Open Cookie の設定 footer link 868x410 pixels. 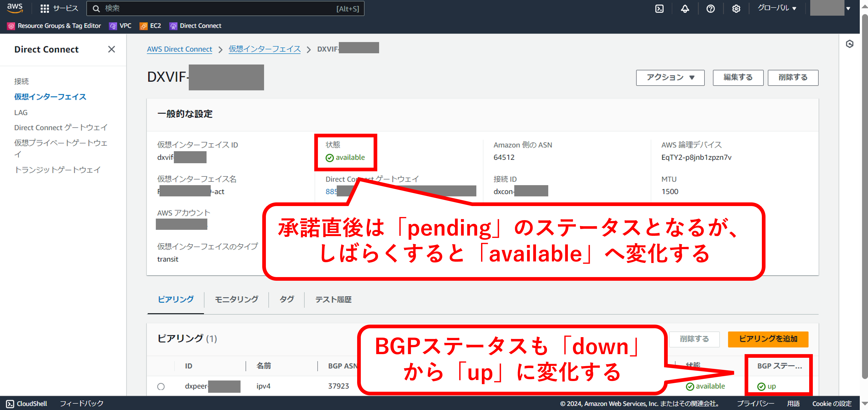(x=832, y=404)
